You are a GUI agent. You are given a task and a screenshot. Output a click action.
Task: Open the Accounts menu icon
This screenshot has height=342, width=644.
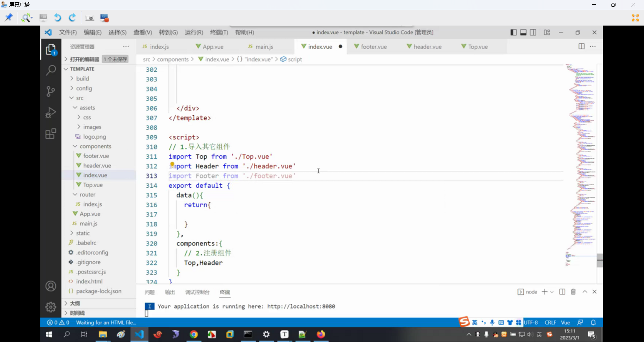[x=51, y=286]
